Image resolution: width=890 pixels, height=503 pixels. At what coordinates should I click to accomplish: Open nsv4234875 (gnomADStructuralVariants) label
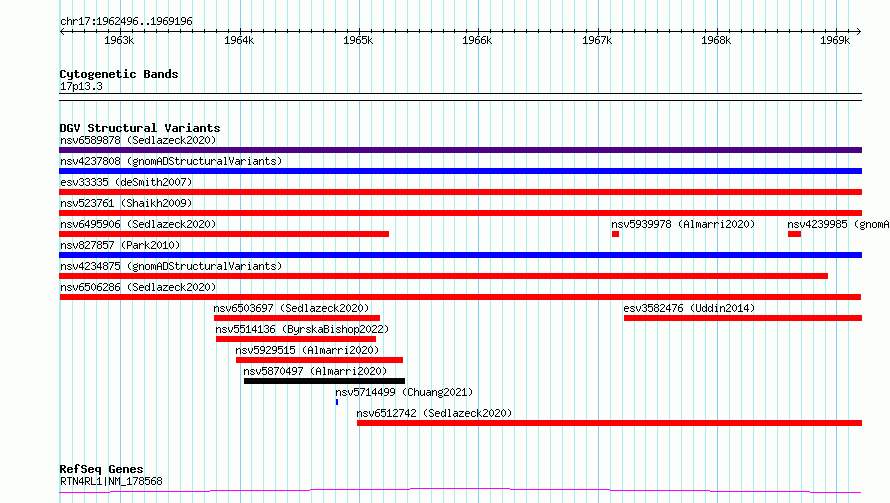click(x=171, y=266)
